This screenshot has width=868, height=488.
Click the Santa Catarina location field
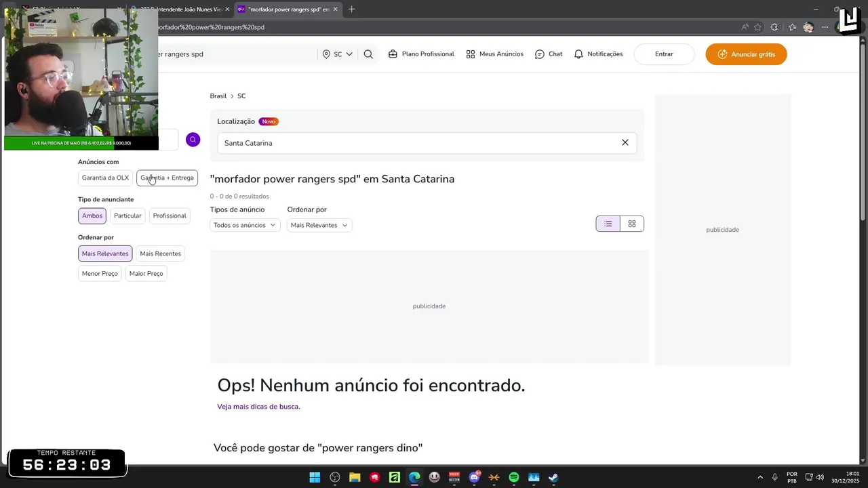pos(427,143)
